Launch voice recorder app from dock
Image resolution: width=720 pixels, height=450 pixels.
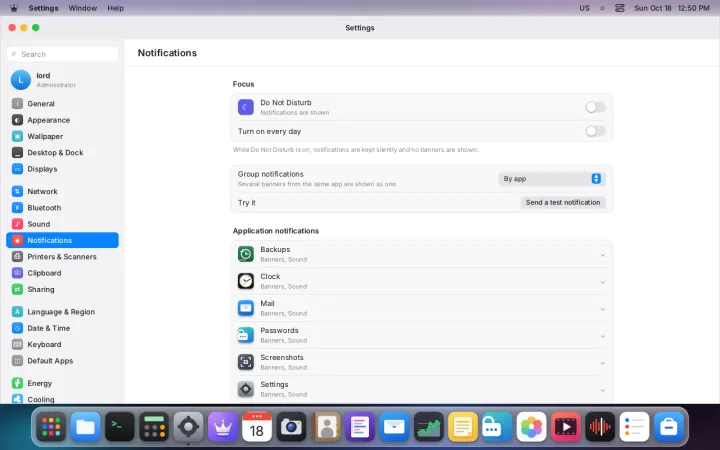[600, 427]
